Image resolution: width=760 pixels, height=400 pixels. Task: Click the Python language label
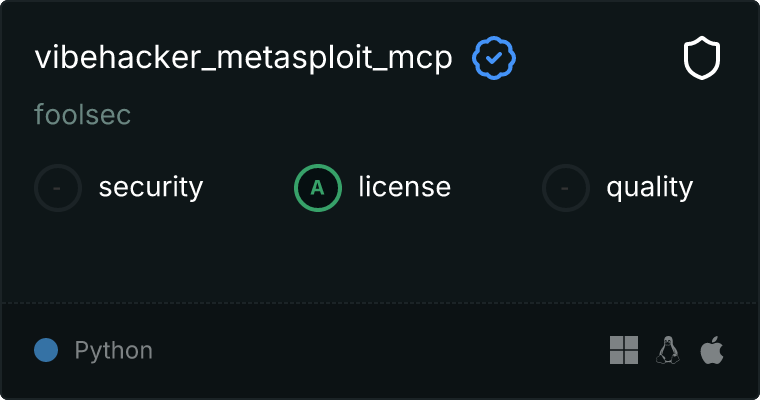[114, 351]
